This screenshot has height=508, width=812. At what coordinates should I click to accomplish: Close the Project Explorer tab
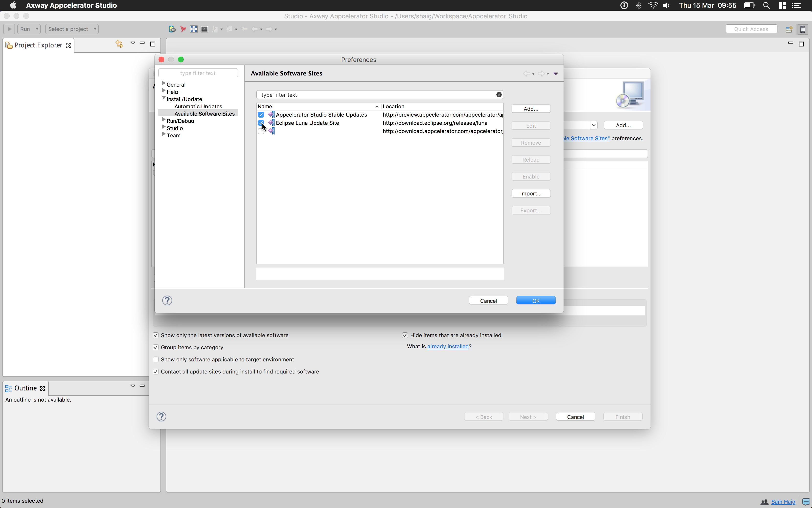[68, 45]
